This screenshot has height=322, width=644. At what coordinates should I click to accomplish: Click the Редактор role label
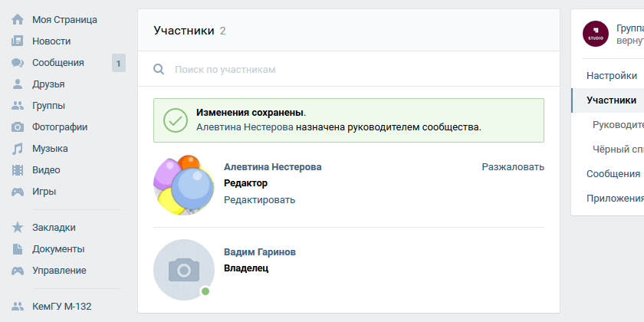pos(245,183)
